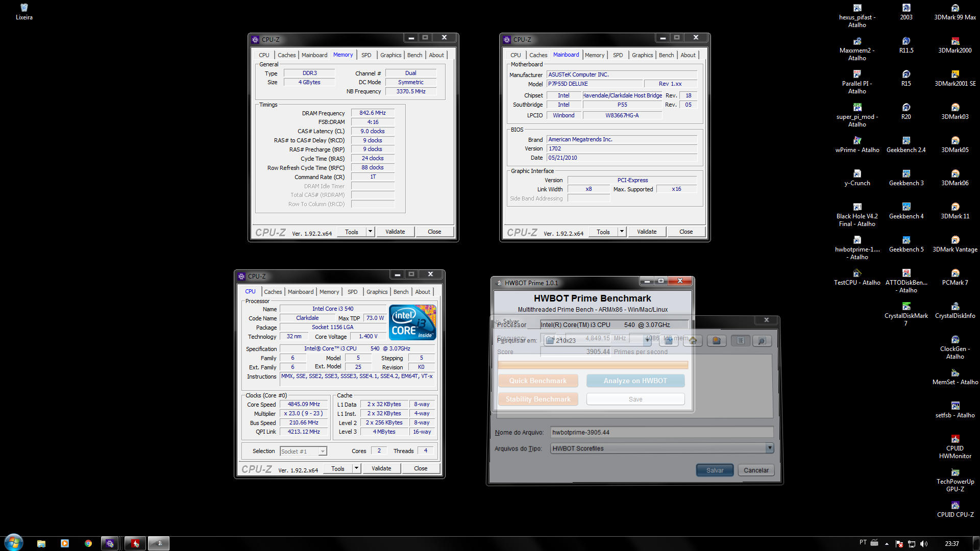Screen dimensions: 980x551
Task: Click Validate in Memory CPU-Z window
Action: pyautogui.click(x=395, y=232)
